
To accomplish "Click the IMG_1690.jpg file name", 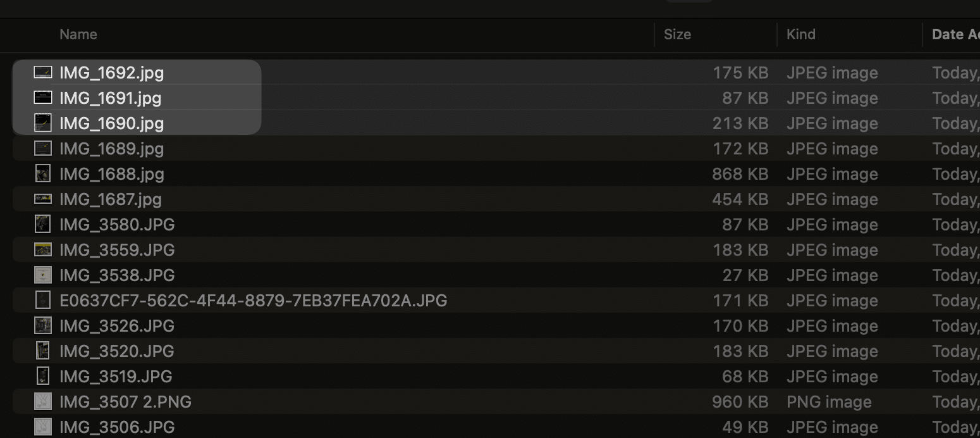I will (111, 123).
